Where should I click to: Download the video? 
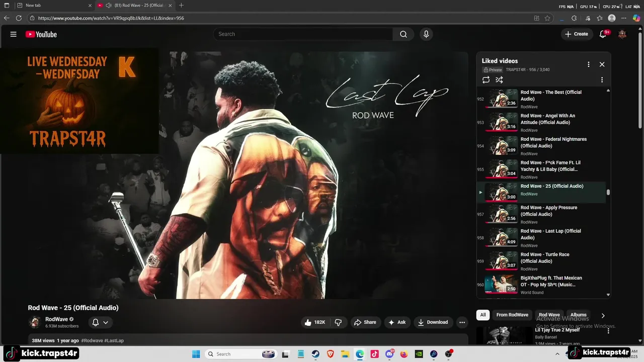(x=433, y=322)
